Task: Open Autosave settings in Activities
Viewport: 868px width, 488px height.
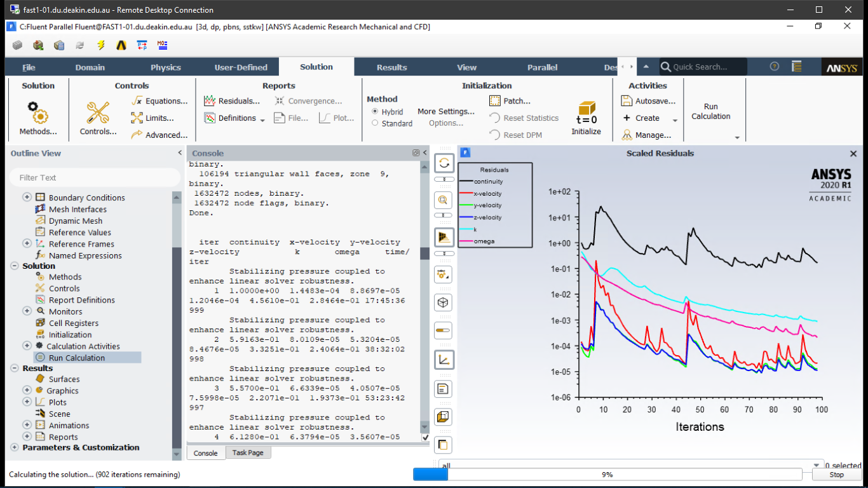Action: (x=649, y=101)
